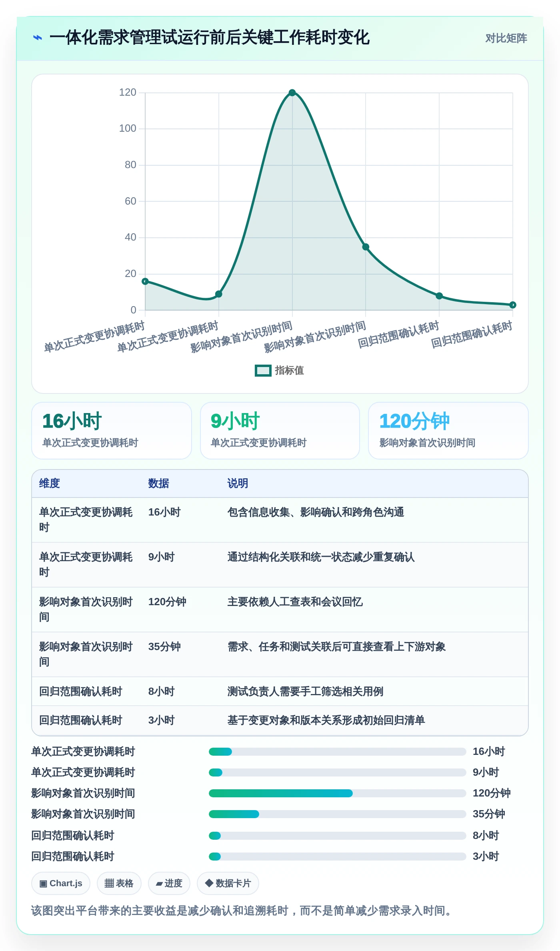
Task: Click the progress bar for 9小时
Action: pos(338,772)
